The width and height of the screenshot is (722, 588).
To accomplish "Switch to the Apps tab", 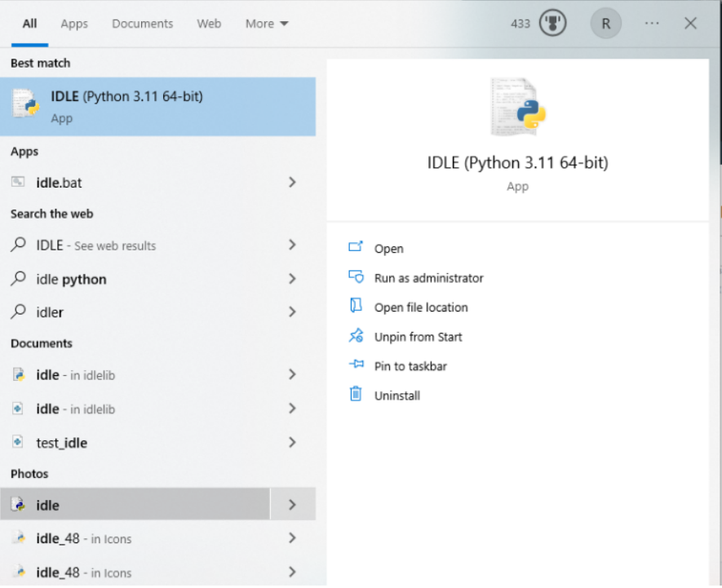I will (x=74, y=24).
